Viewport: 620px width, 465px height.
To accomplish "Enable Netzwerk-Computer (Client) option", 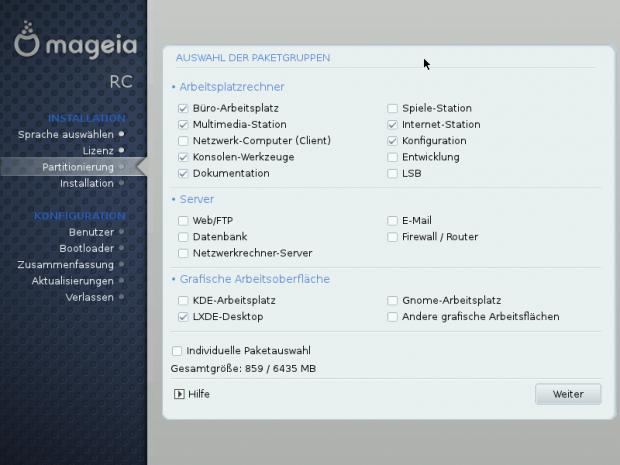I will point(183,141).
